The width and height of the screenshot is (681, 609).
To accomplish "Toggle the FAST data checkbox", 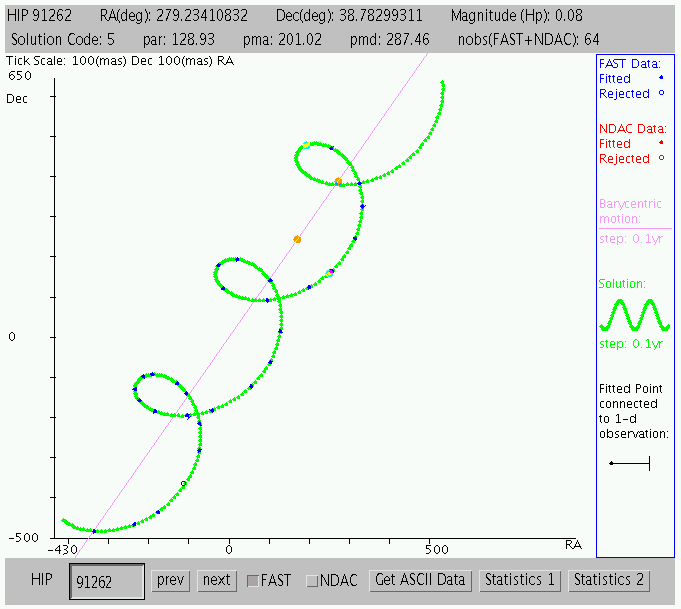I will pos(253,581).
